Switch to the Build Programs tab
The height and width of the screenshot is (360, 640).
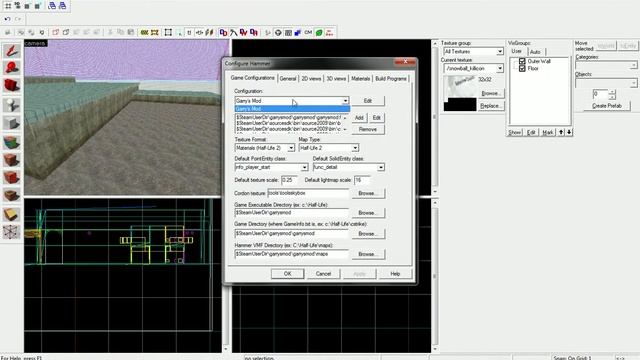click(391, 78)
